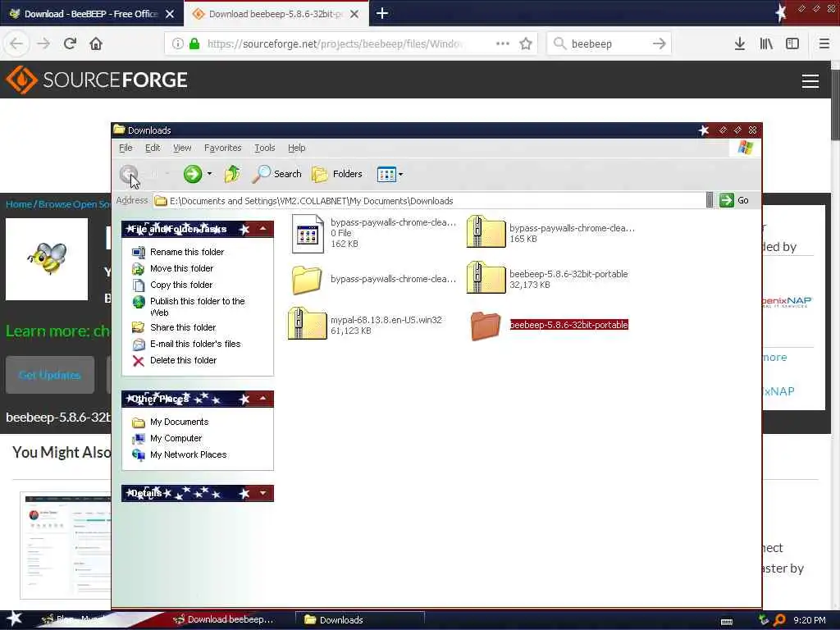Click E-mail this folder's files
This screenshot has width=840, height=630.
coord(195,344)
